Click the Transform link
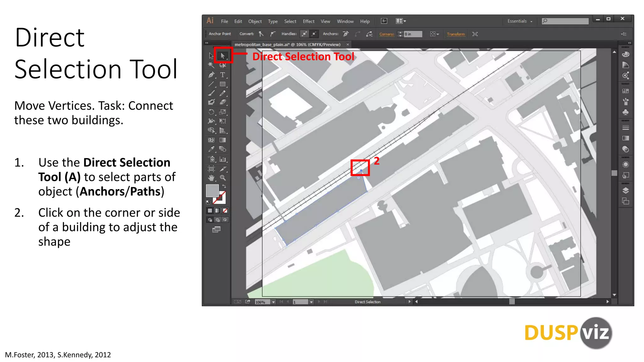This screenshot has height=362, width=644. (456, 34)
